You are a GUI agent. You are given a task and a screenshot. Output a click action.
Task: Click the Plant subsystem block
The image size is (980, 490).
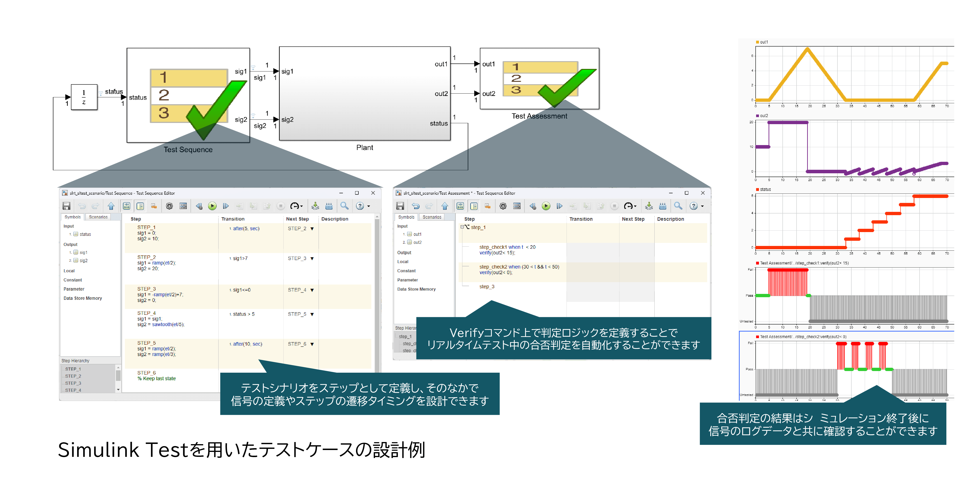tap(365, 94)
